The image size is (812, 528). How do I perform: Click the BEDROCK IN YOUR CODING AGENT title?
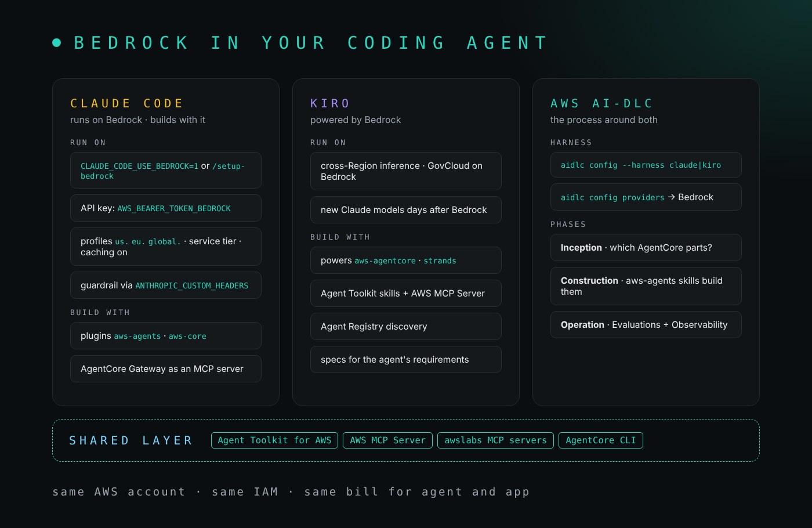pos(311,43)
